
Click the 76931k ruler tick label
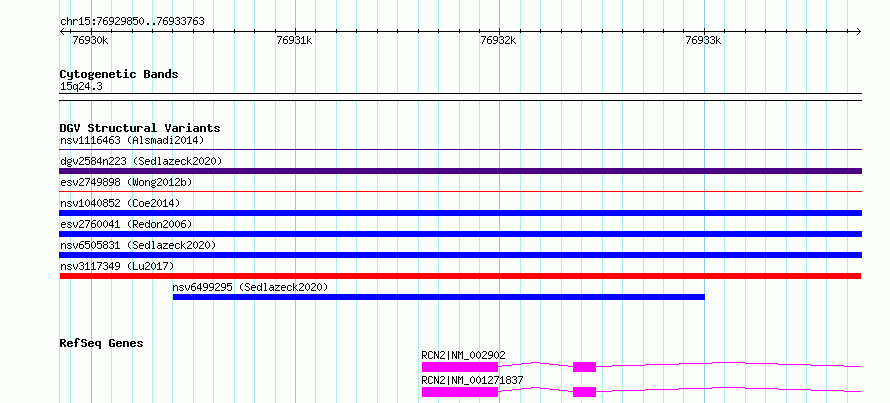click(x=295, y=40)
